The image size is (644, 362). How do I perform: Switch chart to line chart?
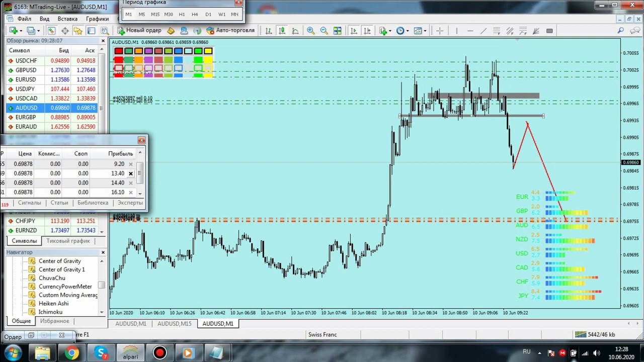point(295,31)
